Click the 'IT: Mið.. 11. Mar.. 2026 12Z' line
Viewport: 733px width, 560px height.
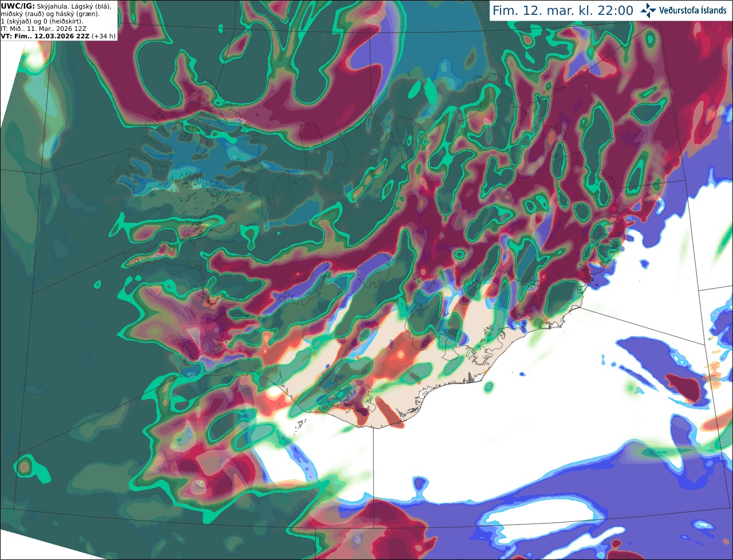pos(44,29)
